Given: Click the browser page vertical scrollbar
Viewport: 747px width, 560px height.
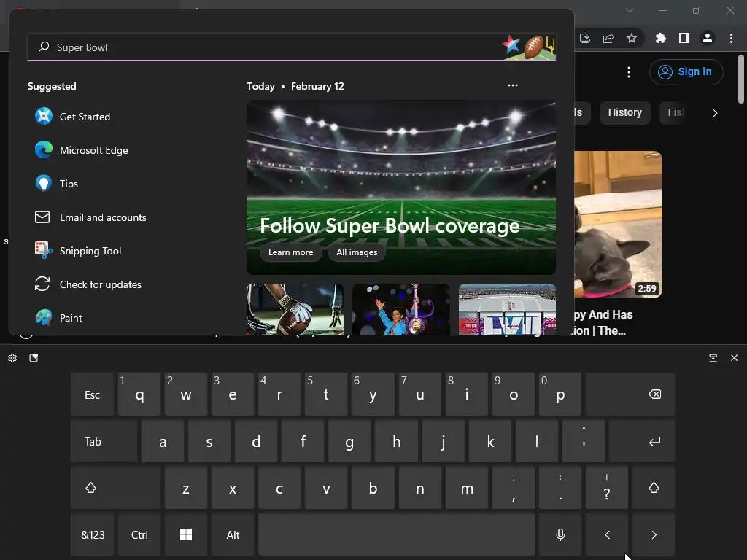Looking at the screenshot, I should point(741,79).
